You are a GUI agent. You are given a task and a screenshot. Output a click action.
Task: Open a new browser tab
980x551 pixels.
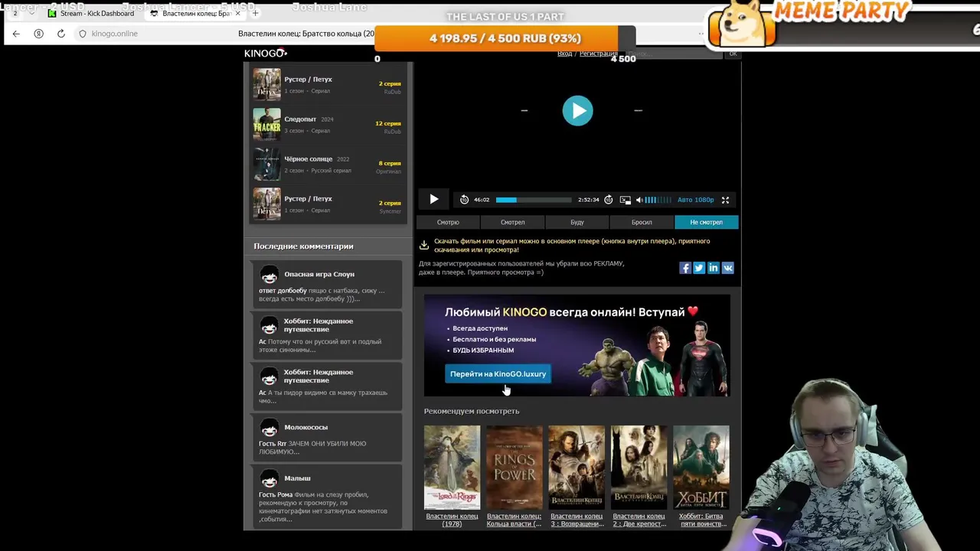coord(255,13)
